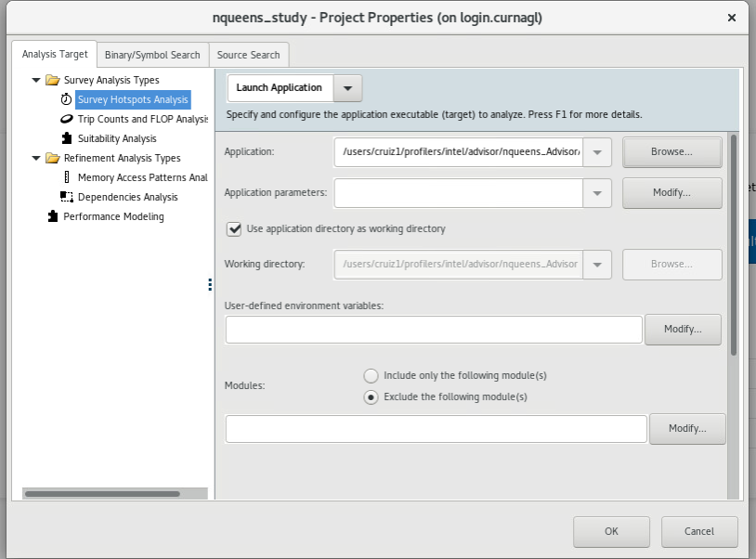Select Exclude the following module(s) option
Screen dimensions: 756x559
coord(371,396)
